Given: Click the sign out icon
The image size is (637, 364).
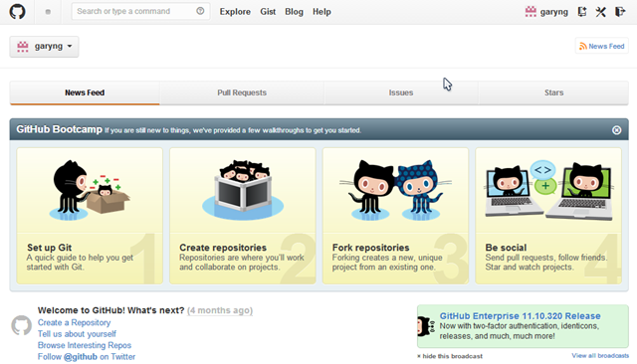Looking at the screenshot, I should point(620,11).
